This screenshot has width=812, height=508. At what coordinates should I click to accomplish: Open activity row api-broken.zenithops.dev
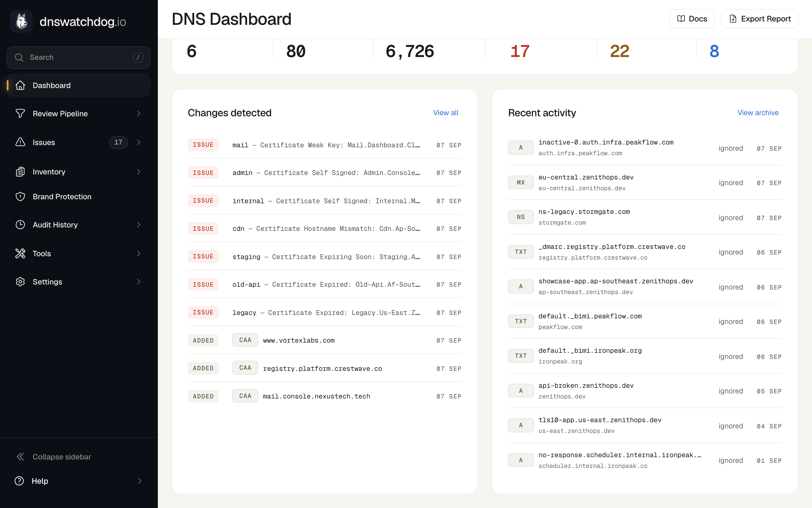coord(645,391)
